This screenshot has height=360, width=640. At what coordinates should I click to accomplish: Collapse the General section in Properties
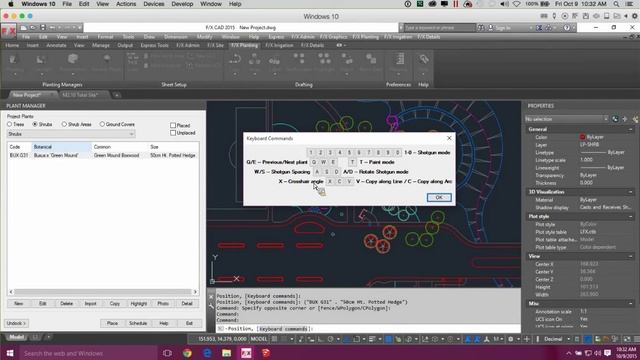click(631, 129)
